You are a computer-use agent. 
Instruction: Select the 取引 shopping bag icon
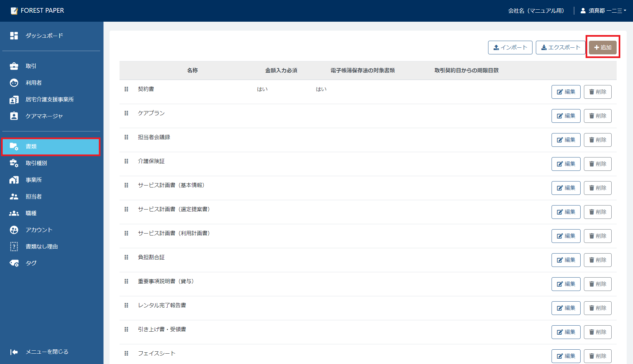tap(14, 66)
